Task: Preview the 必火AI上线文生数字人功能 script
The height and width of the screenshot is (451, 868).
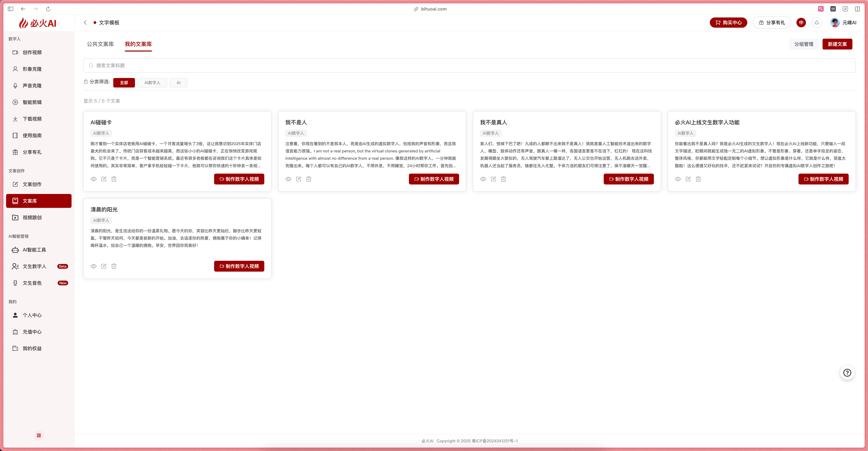Action: click(678, 179)
